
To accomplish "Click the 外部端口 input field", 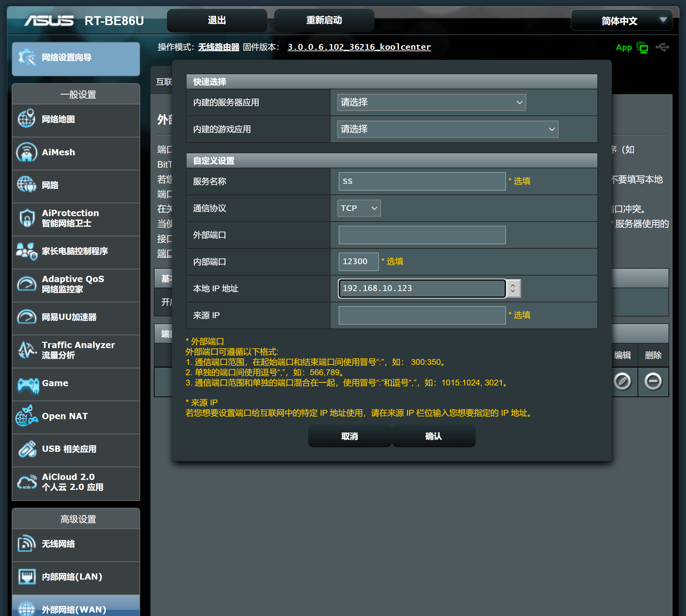I will 422,235.
